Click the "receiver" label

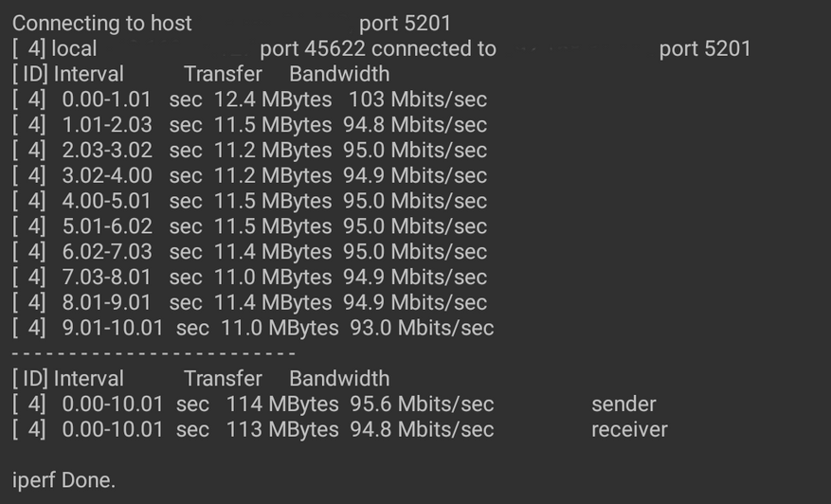pos(629,430)
